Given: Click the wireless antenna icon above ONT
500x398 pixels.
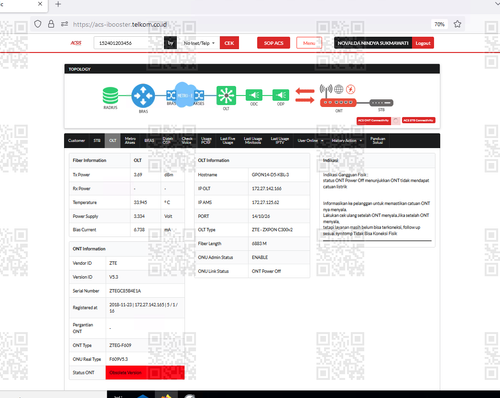Looking at the screenshot, I should click(326, 89).
